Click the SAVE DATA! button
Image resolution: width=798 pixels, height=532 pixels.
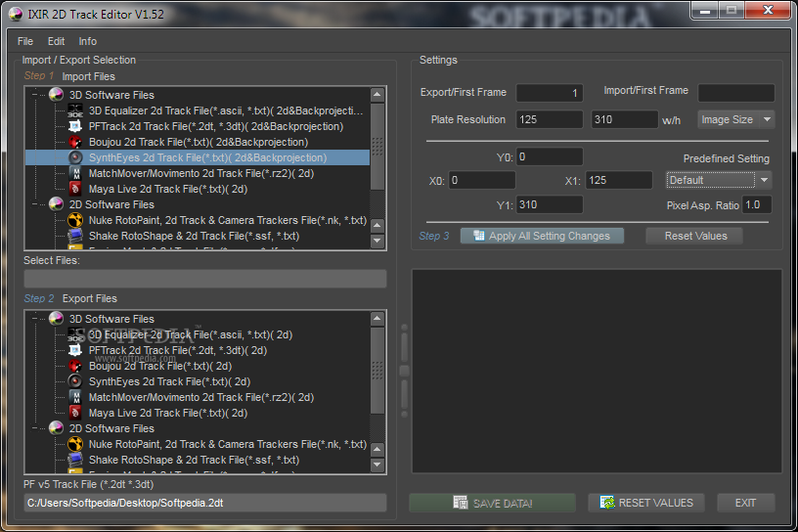[x=492, y=503]
